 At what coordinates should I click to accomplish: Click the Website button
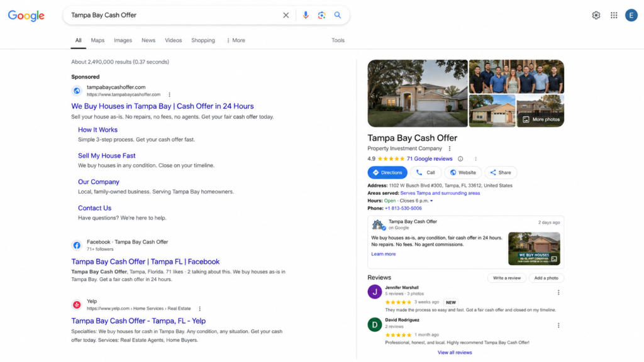tap(463, 173)
